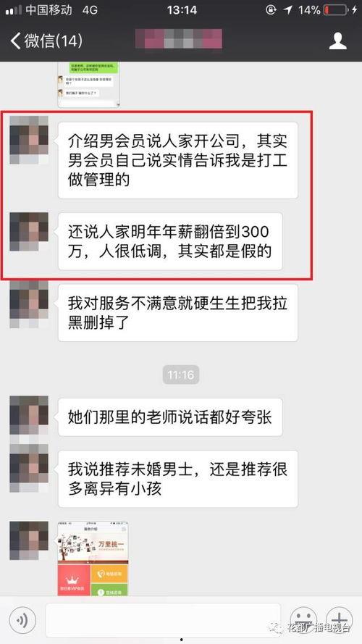Tap avatar beside 年薪翻倍到300万 message
Screen dimensions: 362x644
(x=29, y=231)
